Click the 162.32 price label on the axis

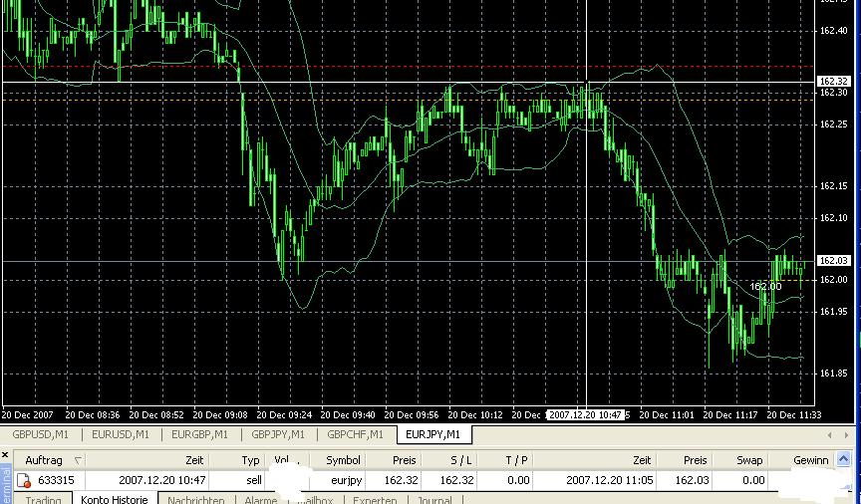pyautogui.click(x=834, y=82)
